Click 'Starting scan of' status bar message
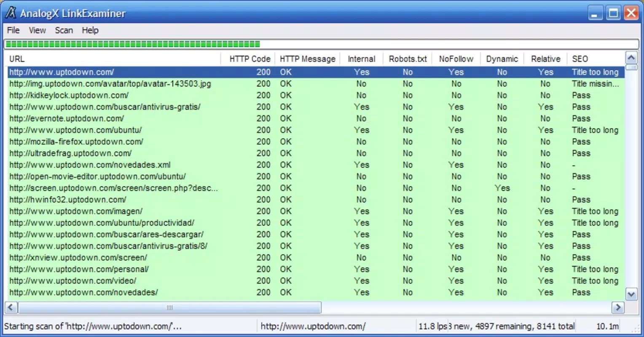The image size is (644, 337). point(93,326)
